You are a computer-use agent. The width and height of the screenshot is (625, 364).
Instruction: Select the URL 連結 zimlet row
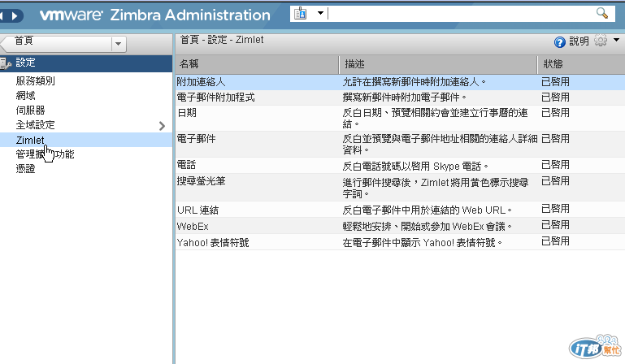tap(400, 210)
